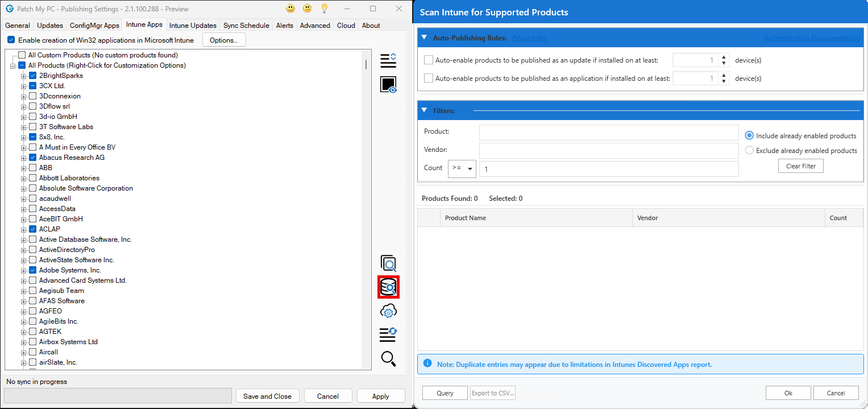Switch to the Sync Schedule tab

point(246,25)
